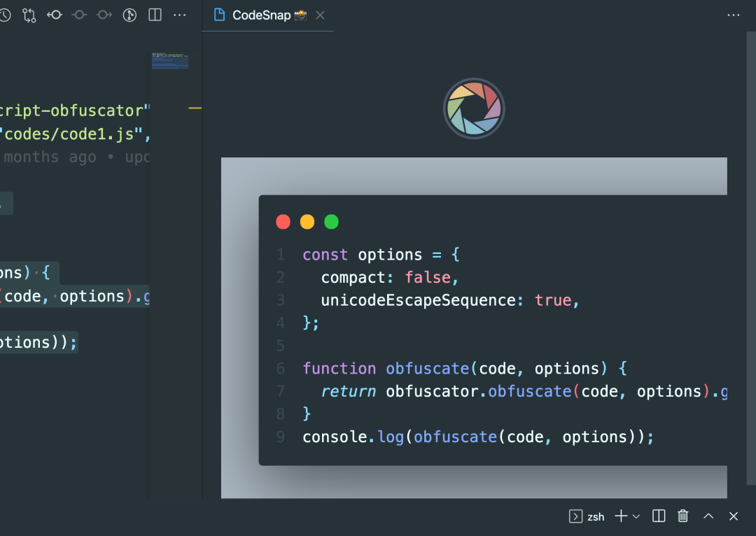
Task: Create a new terminal with plus icon
Action: 620,516
